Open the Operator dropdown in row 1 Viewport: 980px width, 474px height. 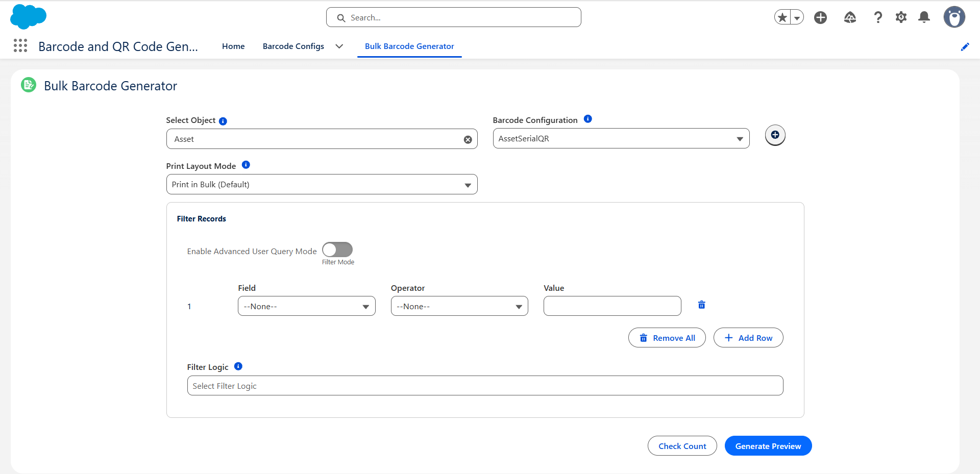tap(459, 306)
